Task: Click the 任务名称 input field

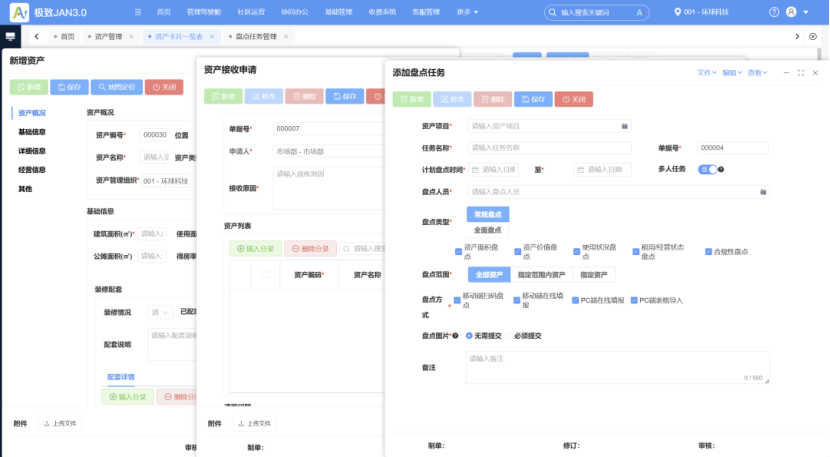Action: click(x=549, y=148)
